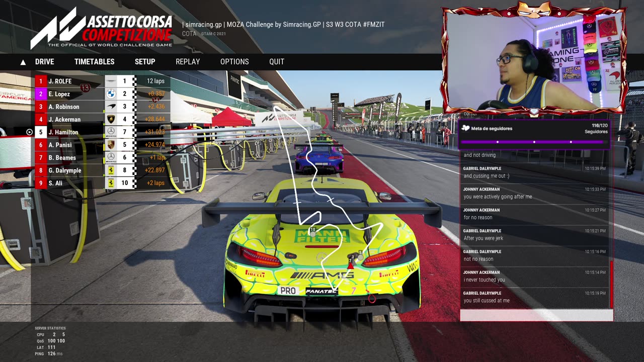Click the session title 'MOZA Challenge by Simracing.GP'
Viewport: 644px width, 362px height.
(x=274, y=24)
